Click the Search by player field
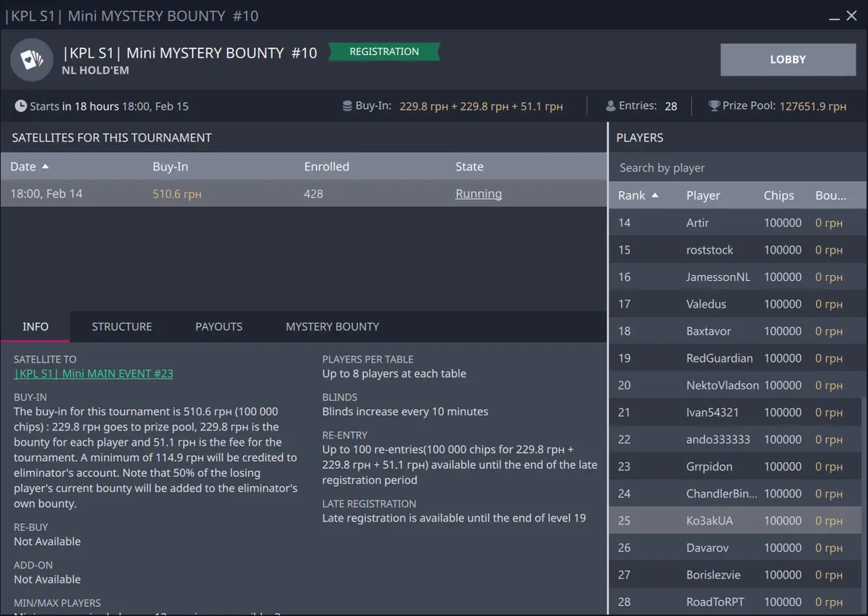The image size is (868, 616). (736, 168)
